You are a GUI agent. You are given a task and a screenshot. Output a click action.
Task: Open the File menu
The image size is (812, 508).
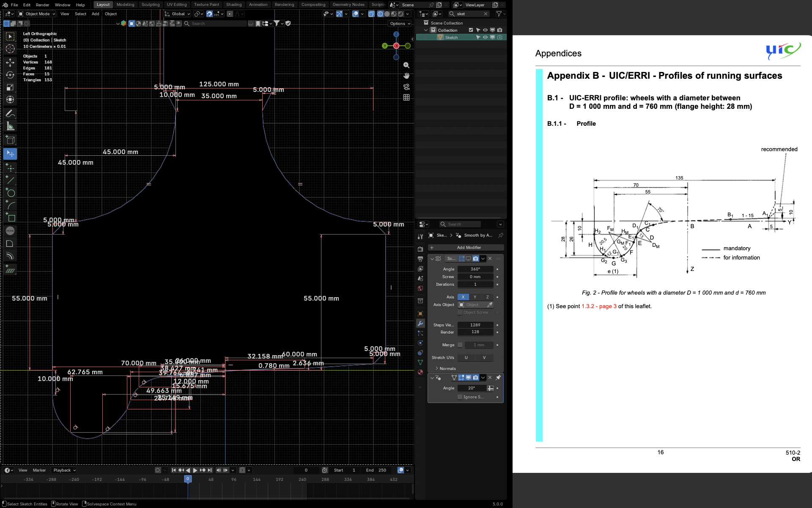14,5
